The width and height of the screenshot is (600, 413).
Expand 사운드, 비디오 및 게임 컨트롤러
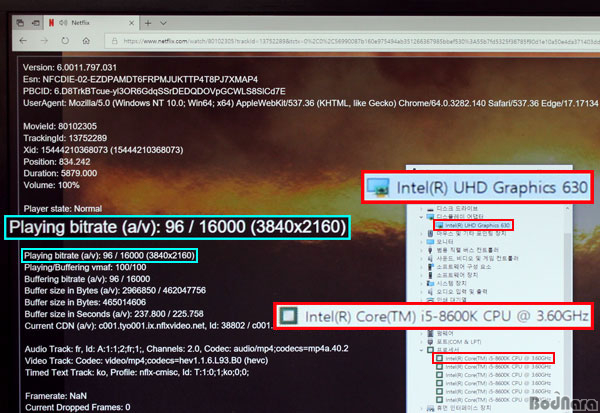(x=422, y=259)
